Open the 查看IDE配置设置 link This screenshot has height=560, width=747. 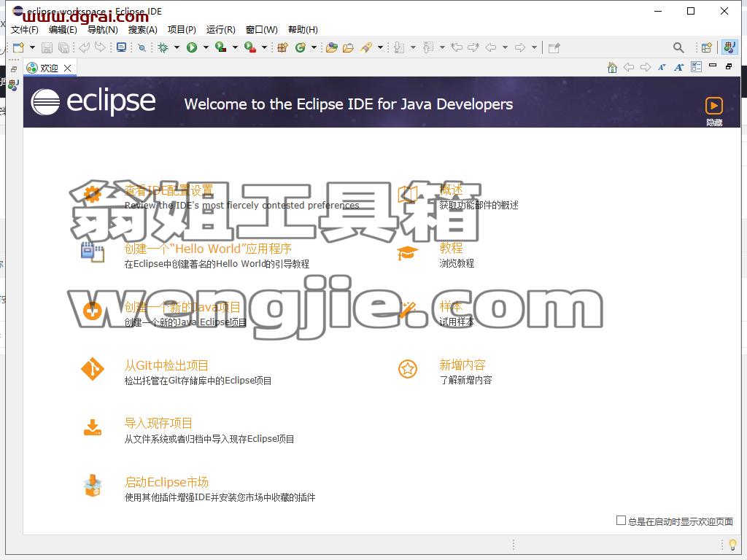(169, 190)
